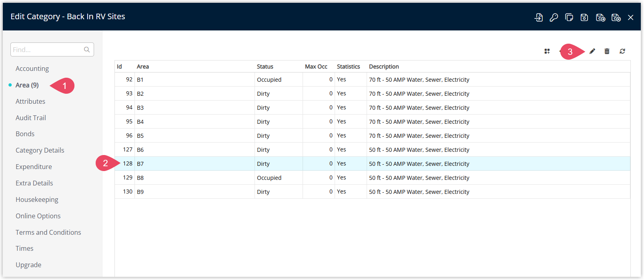644x280 pixels.
Task: Click the duplicate/copy category icon
Action: [x=569, y=17]
